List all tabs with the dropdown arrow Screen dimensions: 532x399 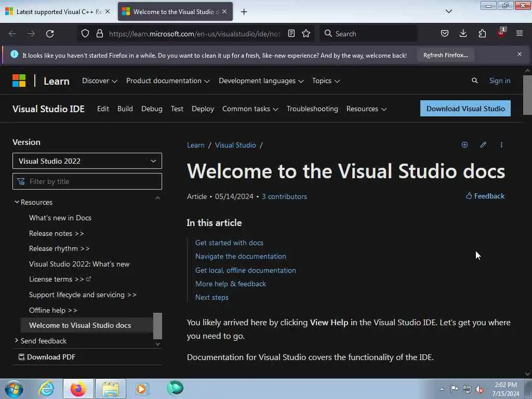coord(448,11)
